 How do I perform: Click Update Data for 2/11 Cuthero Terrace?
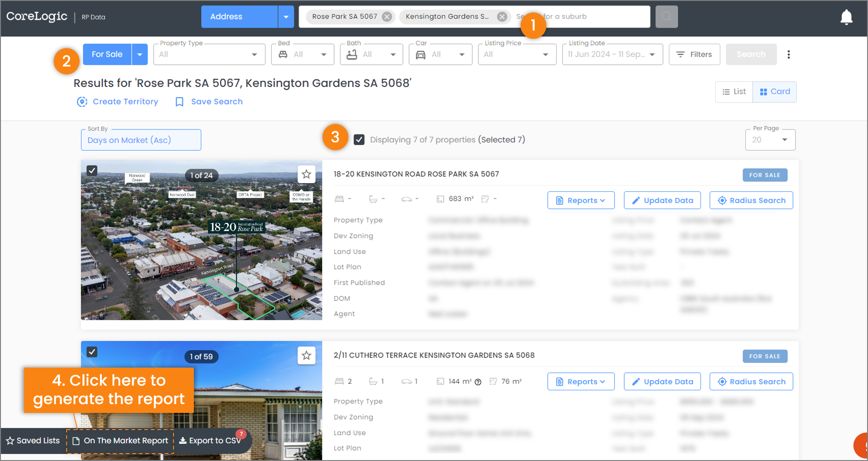(662, 381)
